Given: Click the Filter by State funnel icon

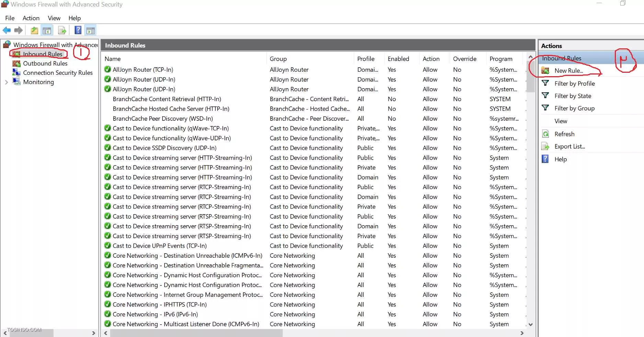Looking at the screenshot, I should 545,95.
